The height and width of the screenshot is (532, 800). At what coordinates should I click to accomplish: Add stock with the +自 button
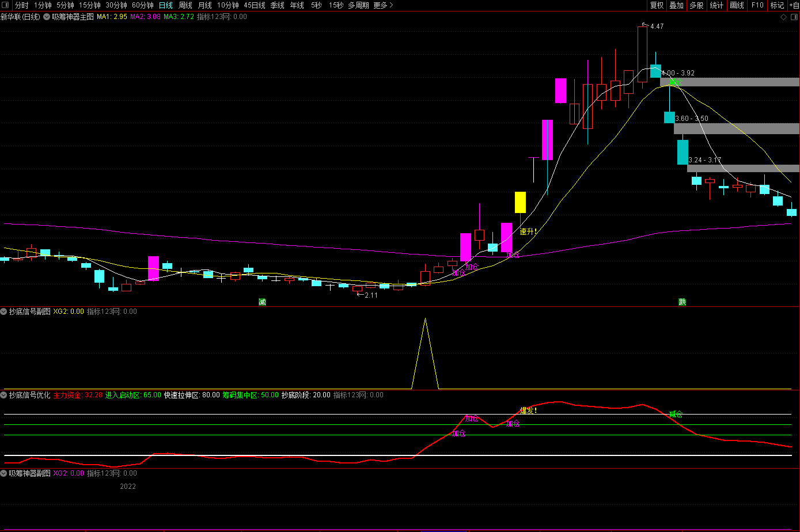point(794,5)
